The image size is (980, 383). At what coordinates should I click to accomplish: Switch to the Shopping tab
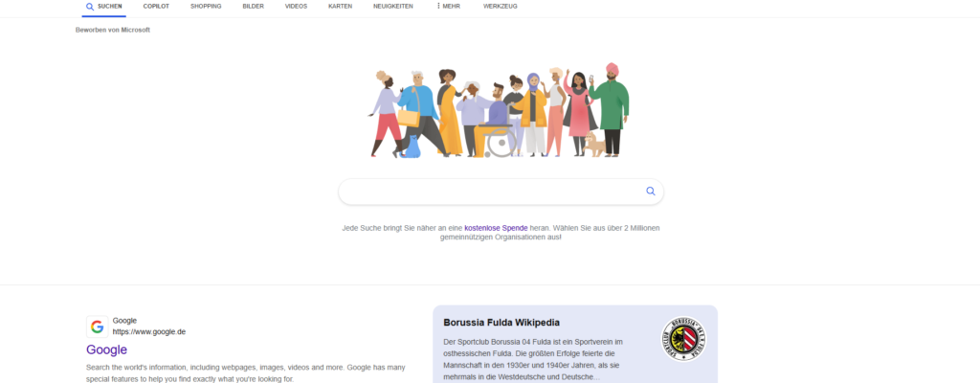tap(206, 7)
